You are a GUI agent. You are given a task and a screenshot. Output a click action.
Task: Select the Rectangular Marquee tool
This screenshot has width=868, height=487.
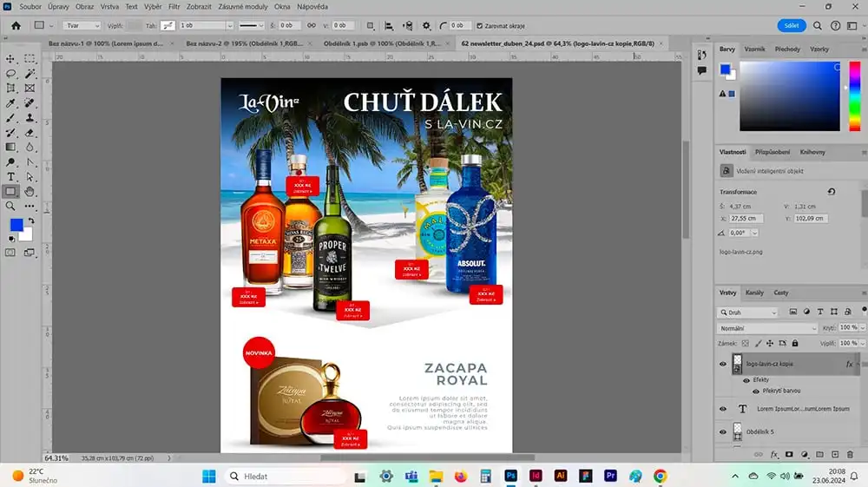30,59
